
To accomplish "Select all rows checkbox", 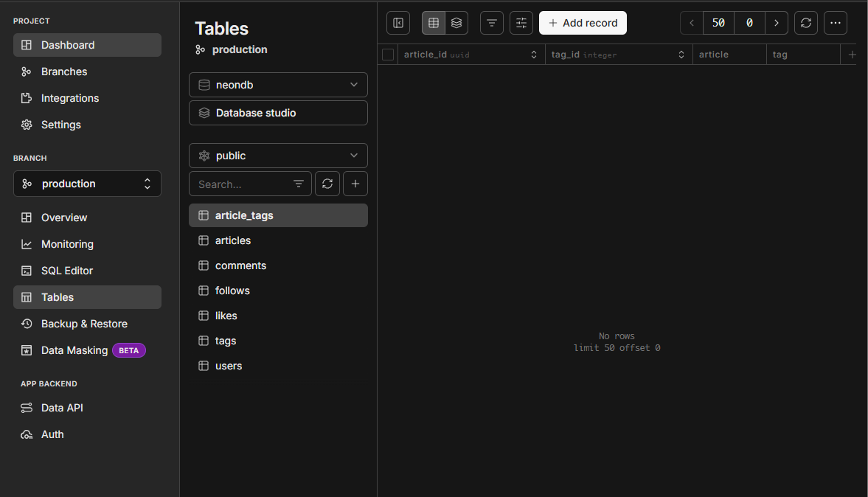I will [x=388, y=55].
